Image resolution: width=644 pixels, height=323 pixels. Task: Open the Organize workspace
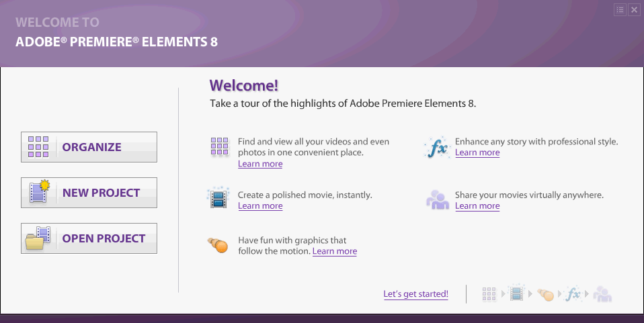(89, 147)
